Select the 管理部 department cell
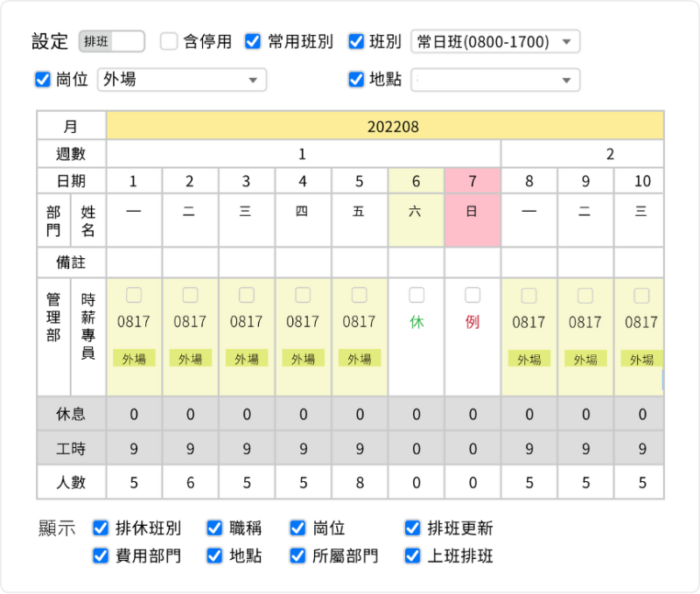Screen dimensions: 700x594 (53, 337)
